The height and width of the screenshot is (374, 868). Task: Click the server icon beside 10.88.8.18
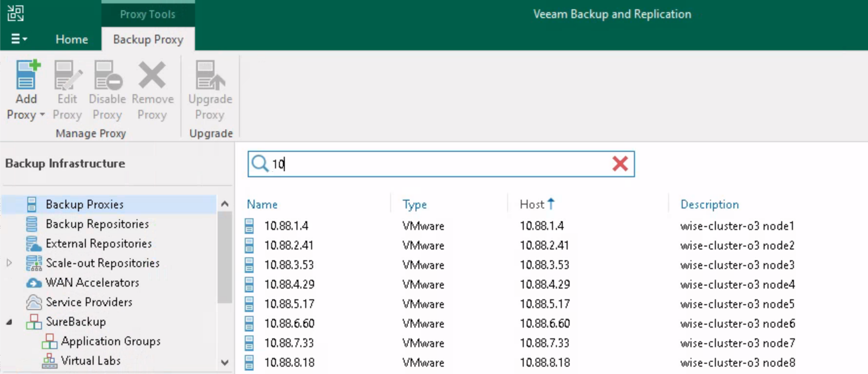click(x=249, y=362)
